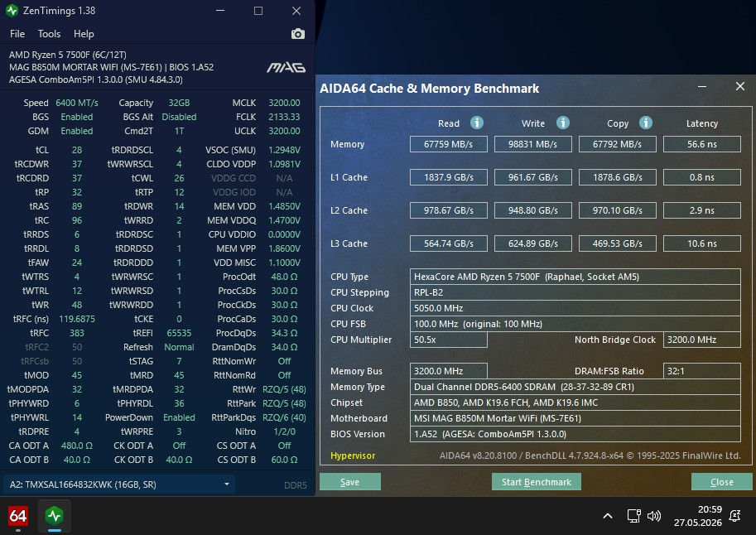Click the BIOS Version 1.A52 field
The height and width of the screenshot is (535, 756).
(575, 434)
